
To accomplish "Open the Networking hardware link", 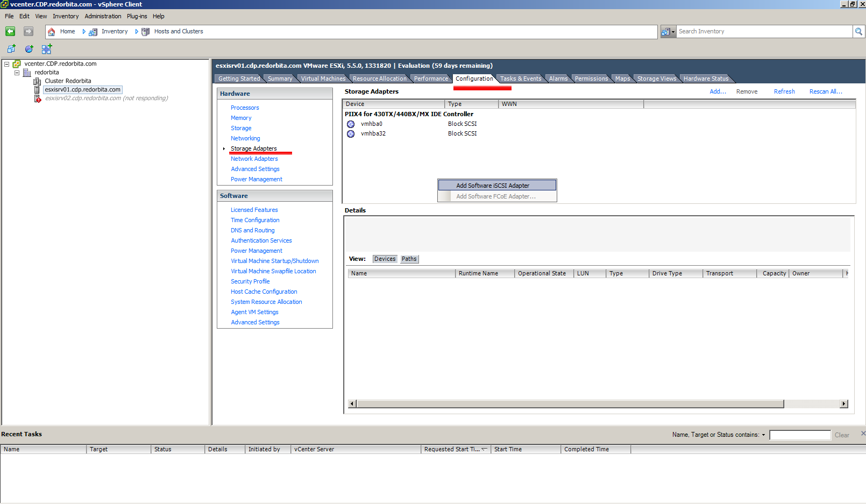I will click(245, 138).
